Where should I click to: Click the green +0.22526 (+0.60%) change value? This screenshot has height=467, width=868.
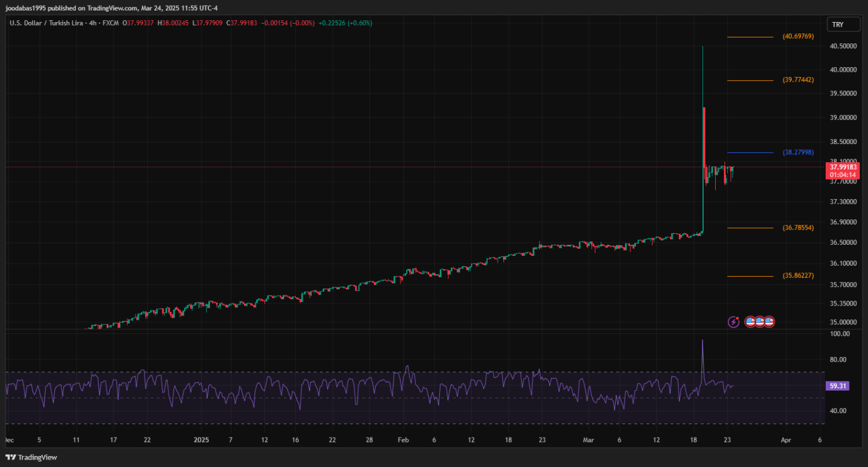345,23
